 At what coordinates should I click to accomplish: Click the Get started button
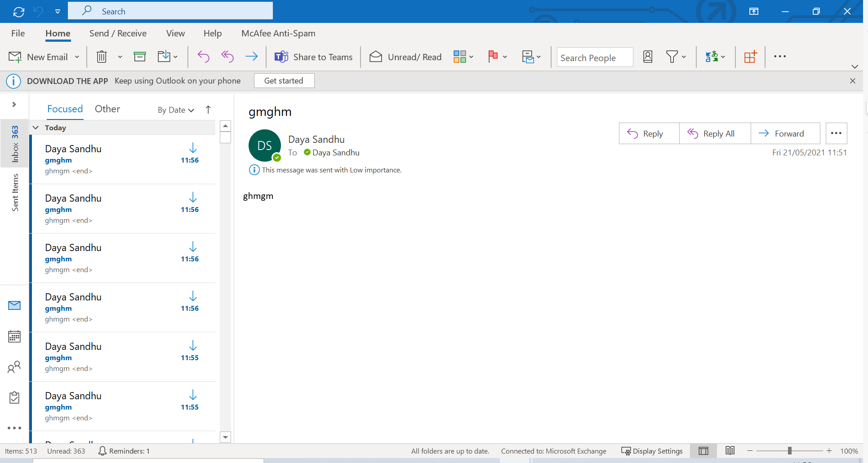pos(284,81)
